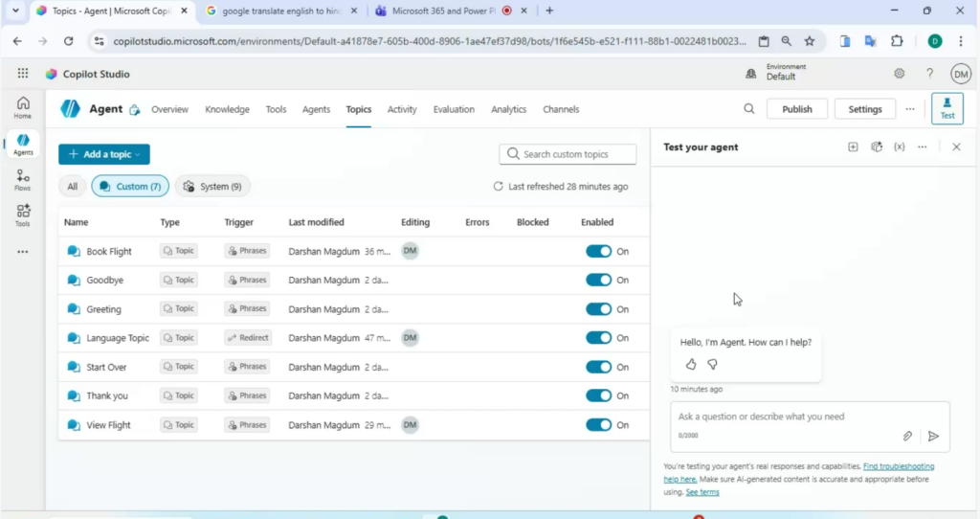Image resolution: width=980 pixels, height=519 pixels.
Task: Start a new test conversation icon
Action: pos(853,147)
